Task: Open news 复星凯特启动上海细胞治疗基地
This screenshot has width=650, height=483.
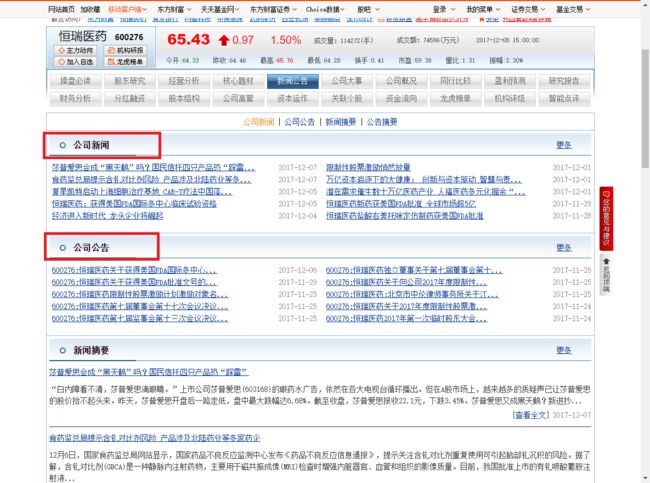Action: [142, 192]
